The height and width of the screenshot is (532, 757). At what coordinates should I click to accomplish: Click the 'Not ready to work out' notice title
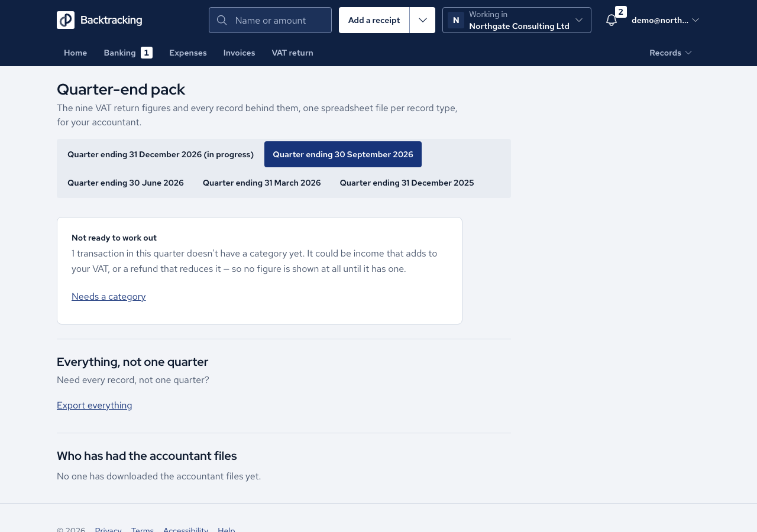click(114, 238)
